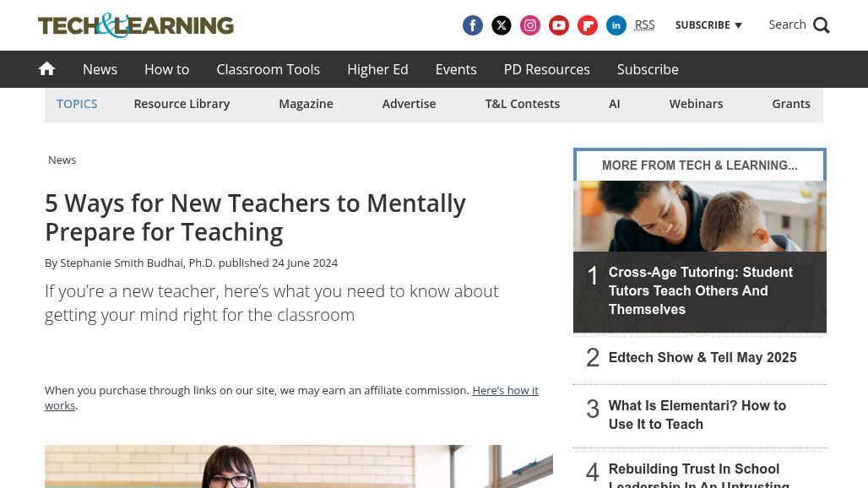Open the Webinars topic link
Screen dimensions: 868x488
click(696, 104)
